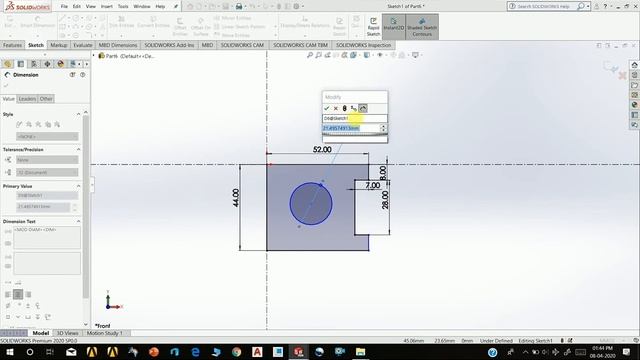Screen dimensions: 640x360
Task: Click Reverse dimension sense icon in Modify dialog
Action: pos(353,108)
